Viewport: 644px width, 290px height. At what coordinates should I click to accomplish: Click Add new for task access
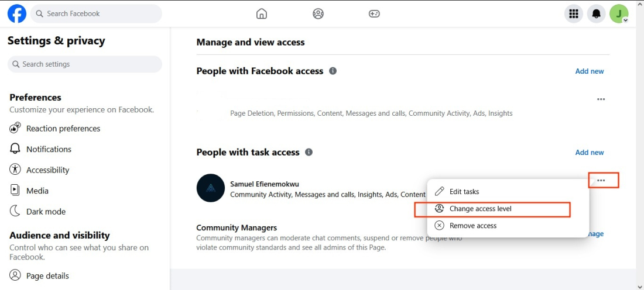[x=589, y=153]
